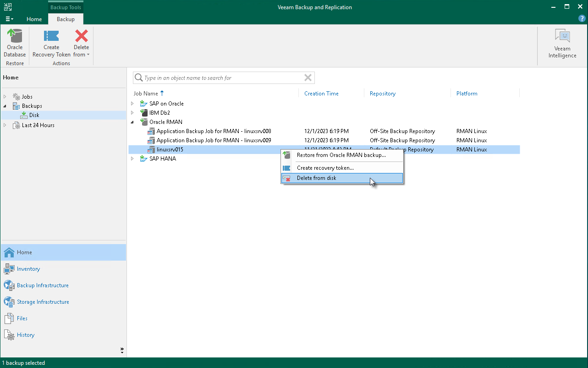Screen dimensions: 588x368
Task: Open Inventory view in sidebar
Action: pos(28,269)
